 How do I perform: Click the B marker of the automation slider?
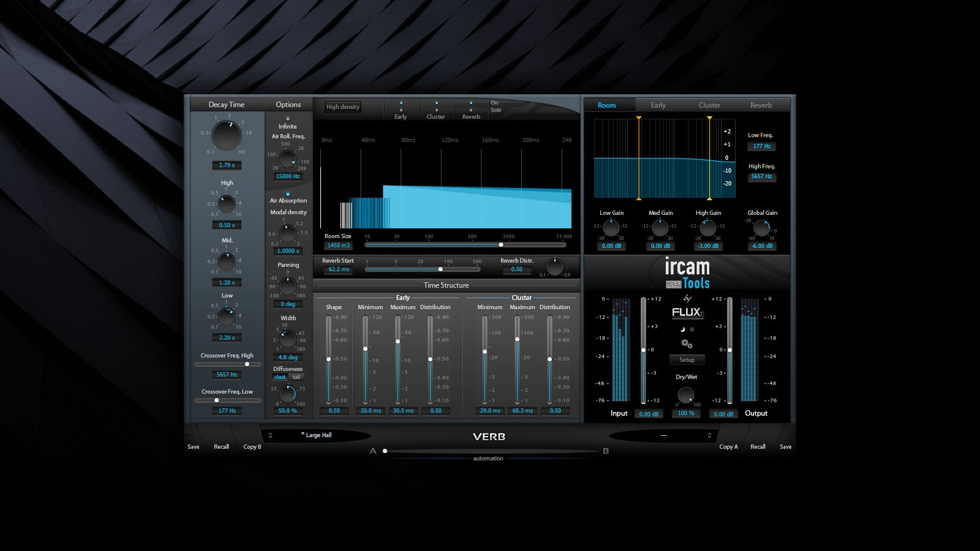[x=606, y=451]
